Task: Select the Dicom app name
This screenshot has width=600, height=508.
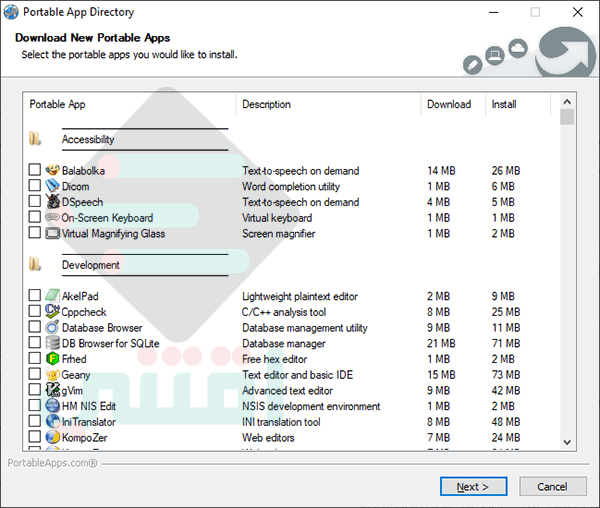Action: coord(75,186)
